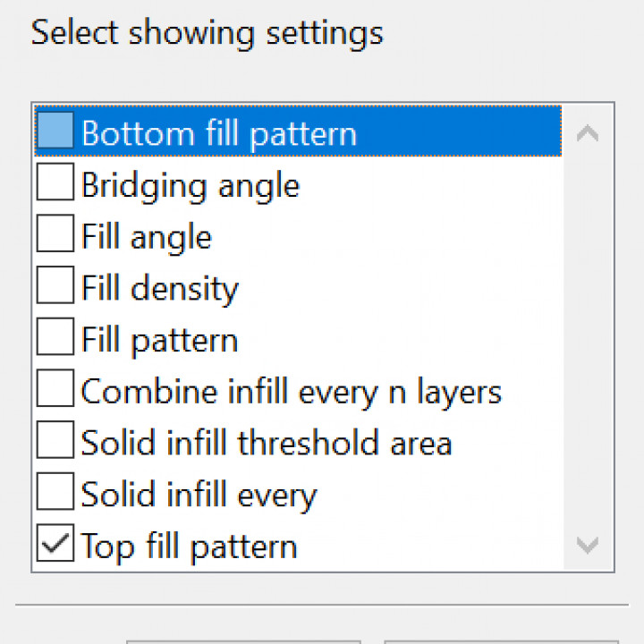The width and height of the screenshot is (644, 644).
Task: Tick the Solid infill every checkbox
Action: (55, 494)
